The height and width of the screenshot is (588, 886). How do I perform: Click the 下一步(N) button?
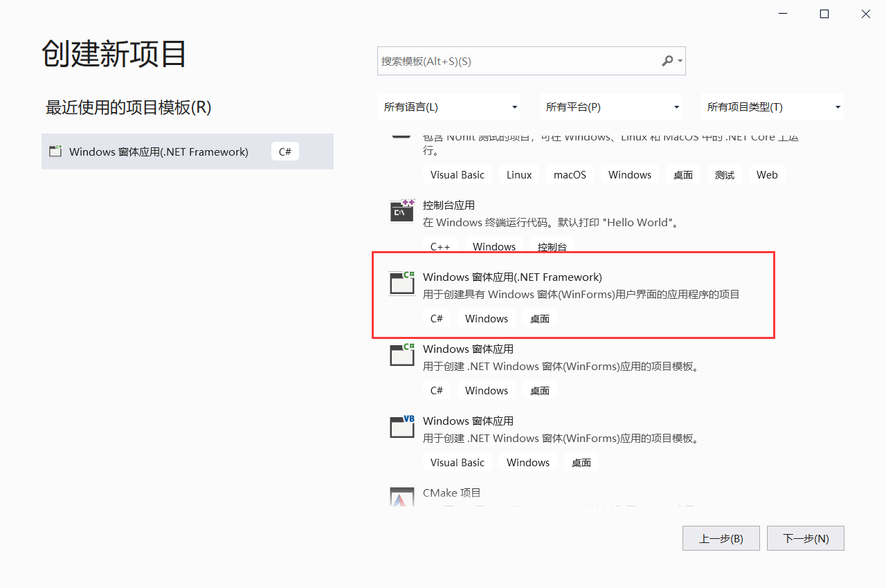coord(805,538)
